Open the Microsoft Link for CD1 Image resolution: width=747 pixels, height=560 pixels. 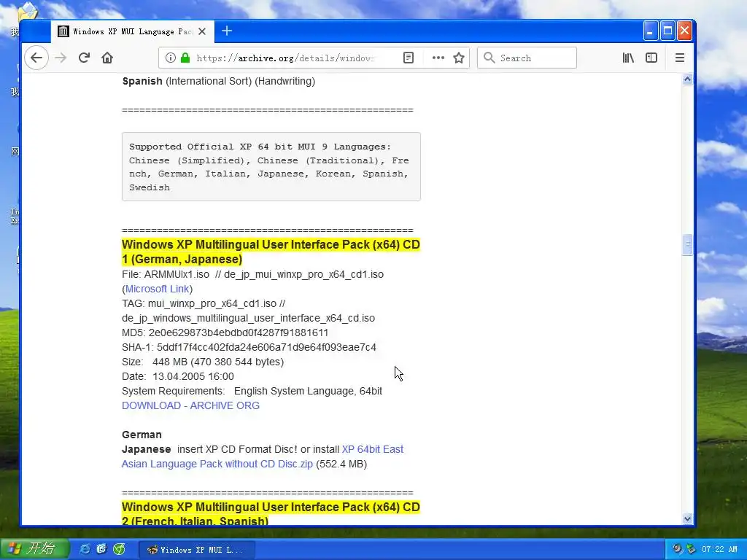click(x=158, y=289)
